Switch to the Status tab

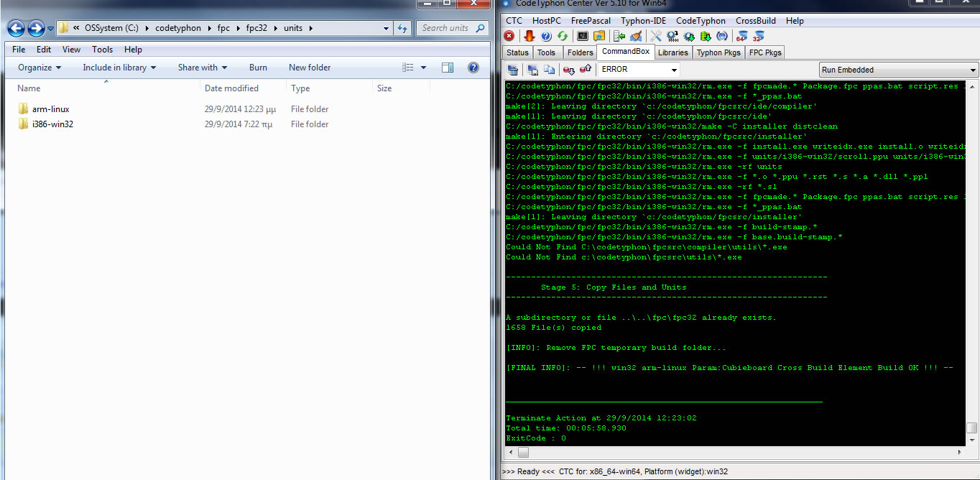click(x=517, y=52)
